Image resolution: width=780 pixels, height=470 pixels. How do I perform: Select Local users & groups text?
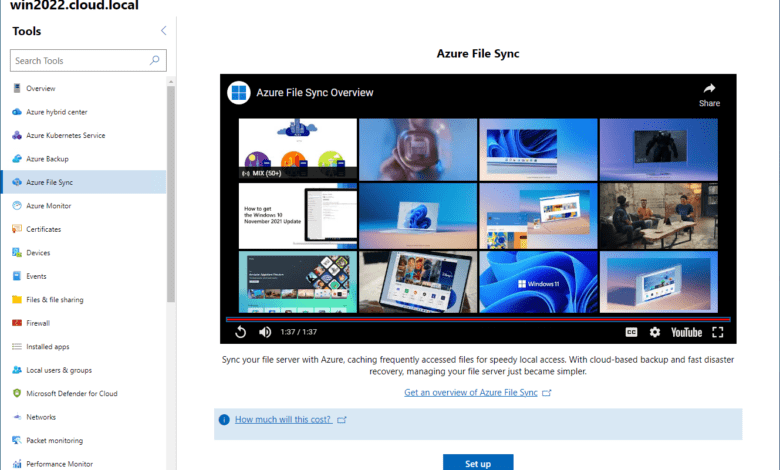[x=59, y=370]
